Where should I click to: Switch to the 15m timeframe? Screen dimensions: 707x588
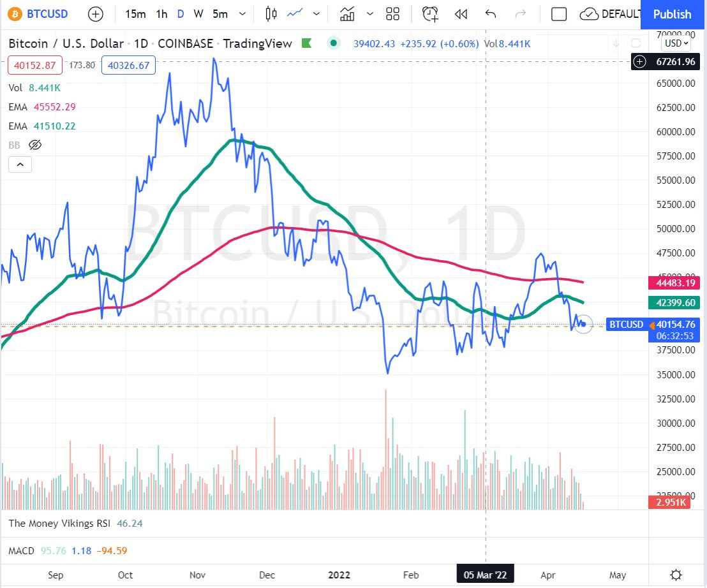click(135, 15)
